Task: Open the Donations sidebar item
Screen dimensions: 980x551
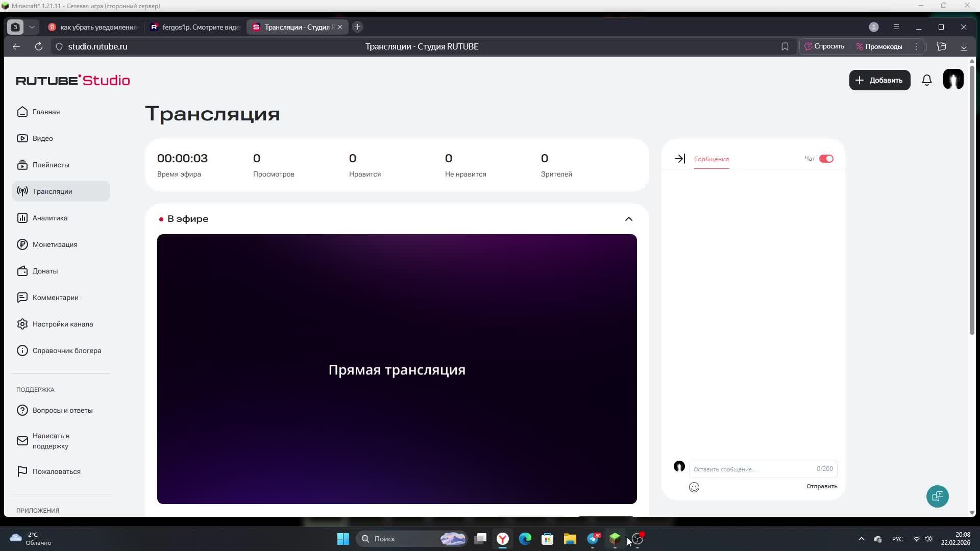Action: [x=45, y=271]
